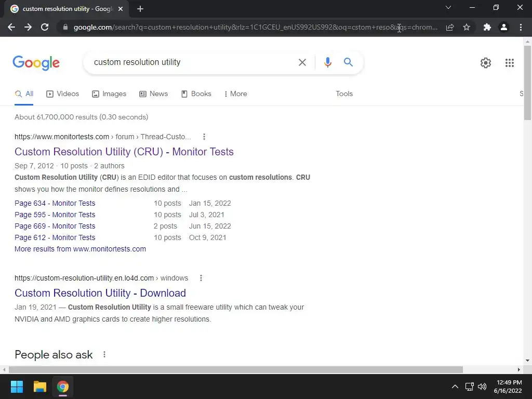Open Chrome extensions puzzle icon

(x=487, y=27)
